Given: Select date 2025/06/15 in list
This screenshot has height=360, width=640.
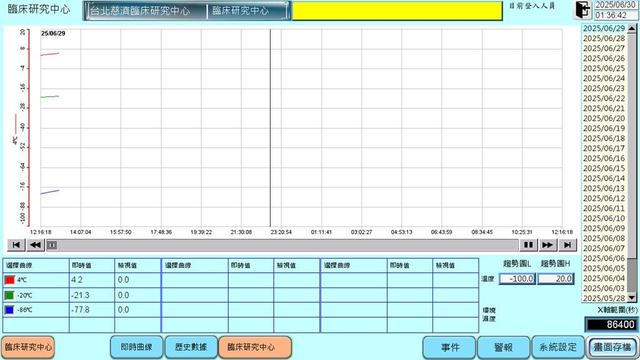Looking at the screenshot, I should [604, 169].
